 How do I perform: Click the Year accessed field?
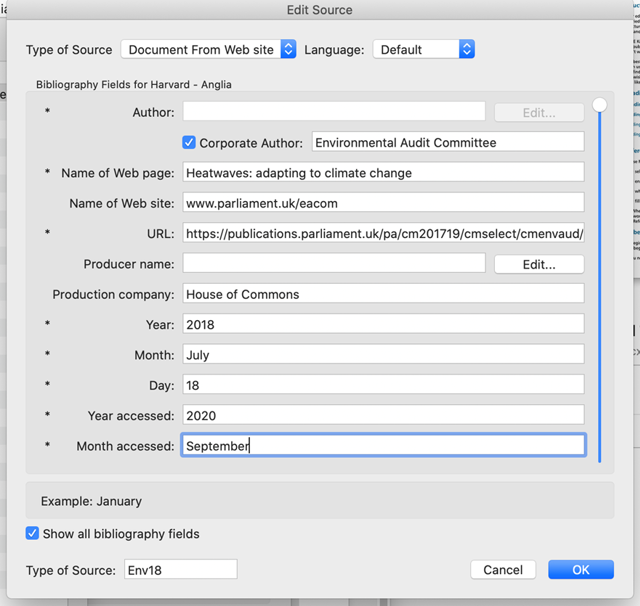[x=383, y=415]
